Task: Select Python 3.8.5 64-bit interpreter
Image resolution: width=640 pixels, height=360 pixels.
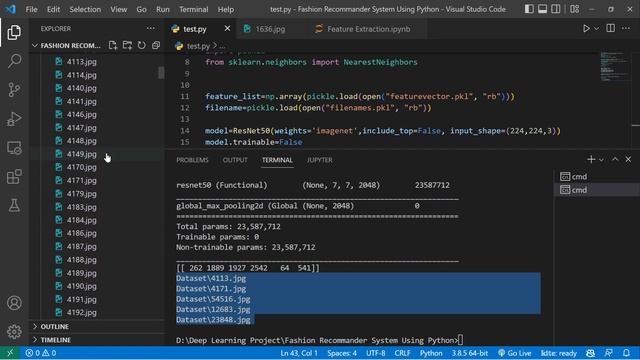Action: tap(470, 353)
